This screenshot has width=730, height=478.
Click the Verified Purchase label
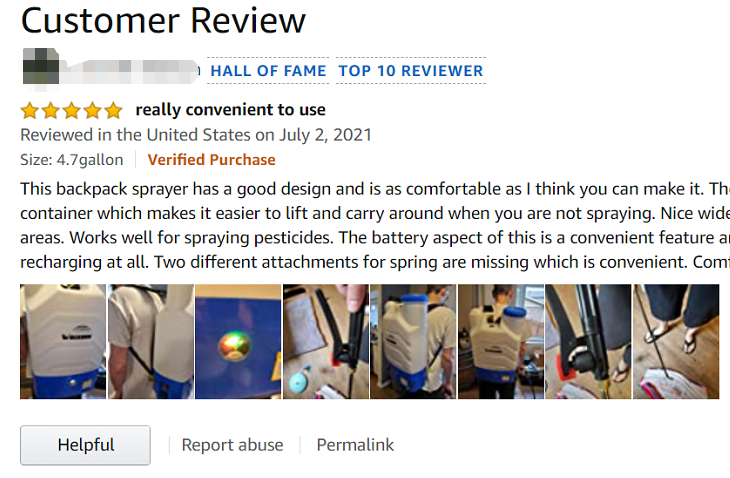click(x=211, y=160)
